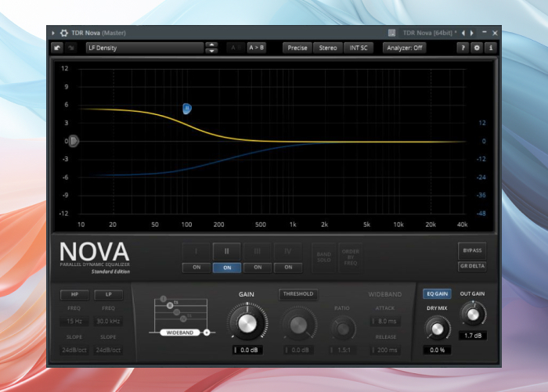Toggle the EQ Gain button
The height and width of the screenshot is (392, 548).
tap(437, 294)
